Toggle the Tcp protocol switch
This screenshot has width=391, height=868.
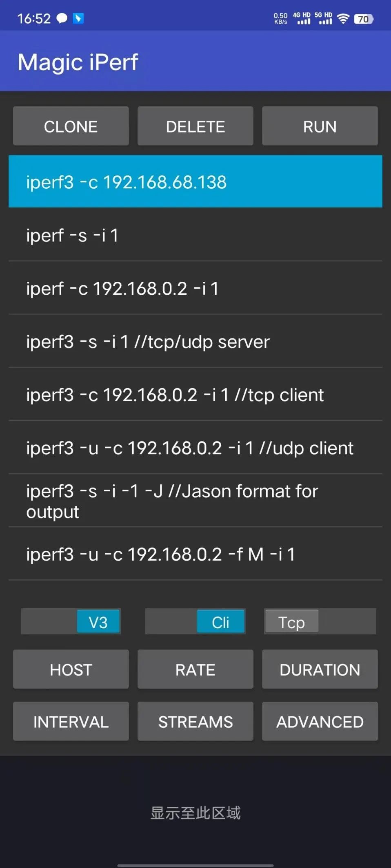pyautogui.click(x=291, y=621)
